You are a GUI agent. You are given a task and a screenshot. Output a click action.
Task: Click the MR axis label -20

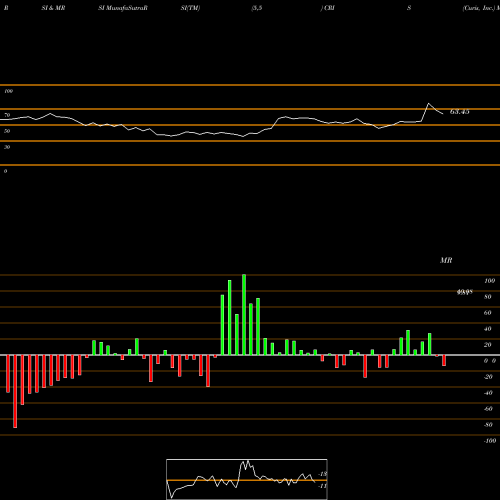(x=488, y=377)
